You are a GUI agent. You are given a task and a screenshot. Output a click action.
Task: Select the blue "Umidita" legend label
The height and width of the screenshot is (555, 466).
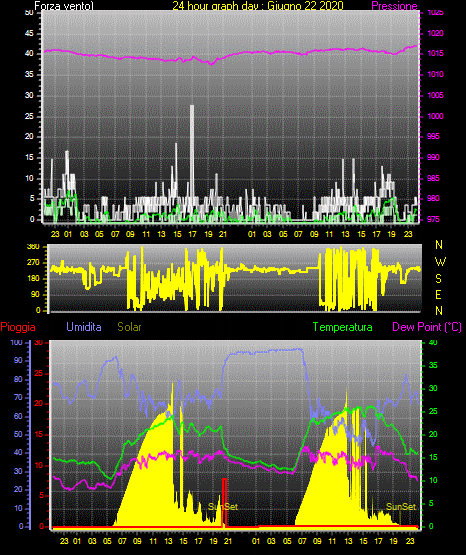(84, 327)
